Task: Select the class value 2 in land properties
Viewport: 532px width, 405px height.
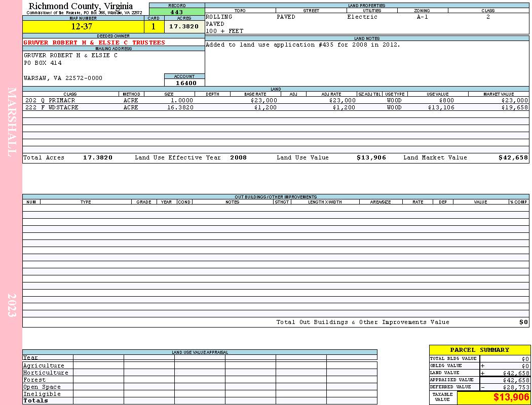Action: tap(488, 17)
